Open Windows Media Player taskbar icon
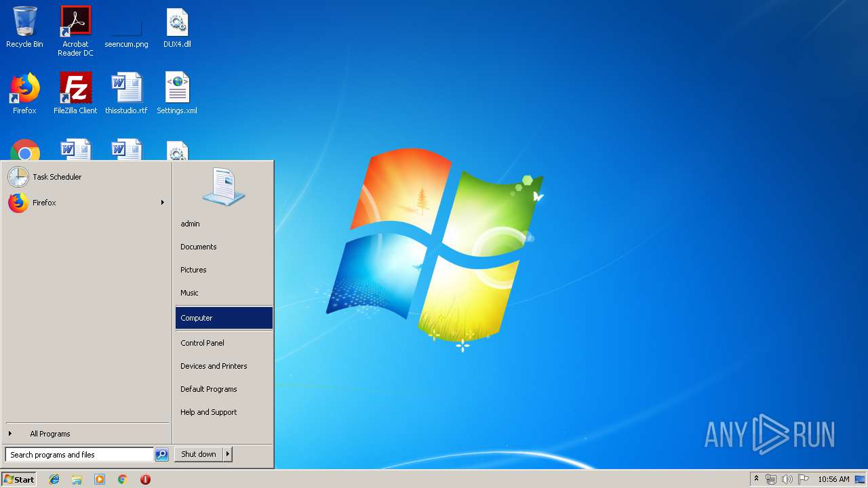 pyautogui.click(x=100, y=479)
